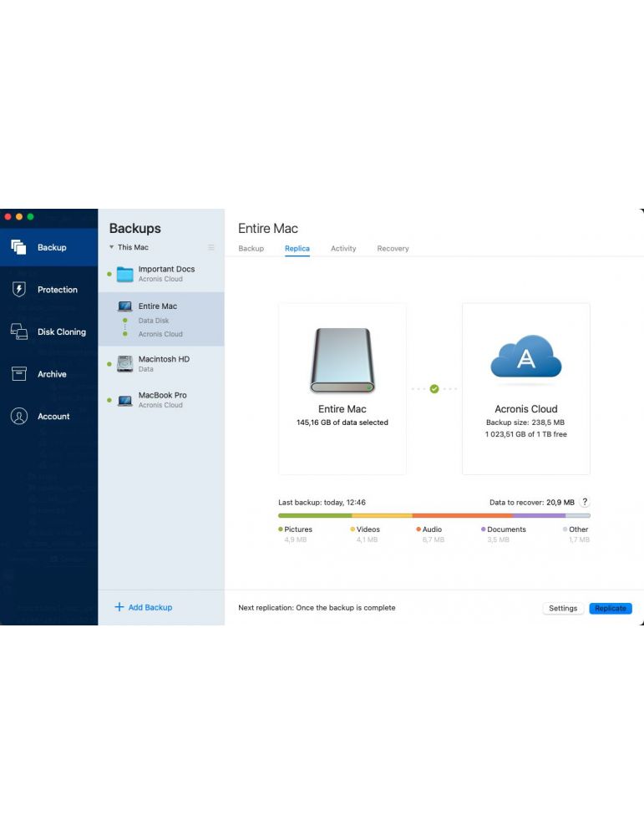Click the Add Backup link
Screen dimensions: 644x835
point(150,607)
